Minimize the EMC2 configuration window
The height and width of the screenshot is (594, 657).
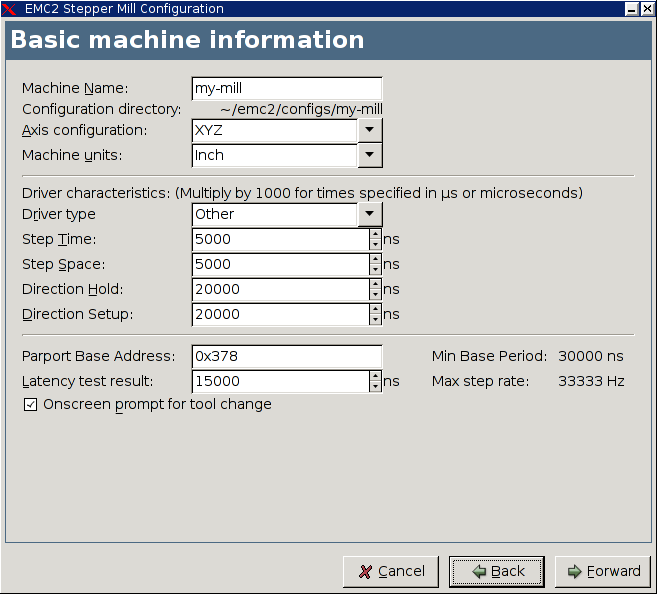pyautogui.click(x=631, y=9)
